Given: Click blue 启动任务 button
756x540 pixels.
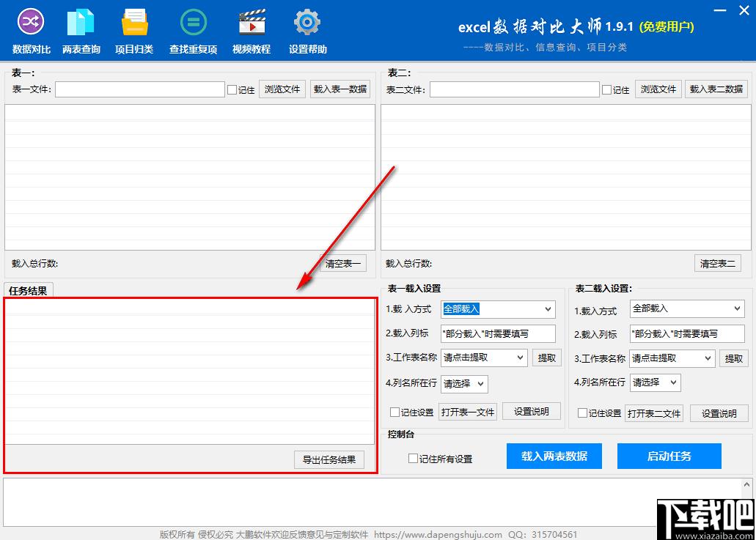Looking at the screenshot, I should [669, 456].
